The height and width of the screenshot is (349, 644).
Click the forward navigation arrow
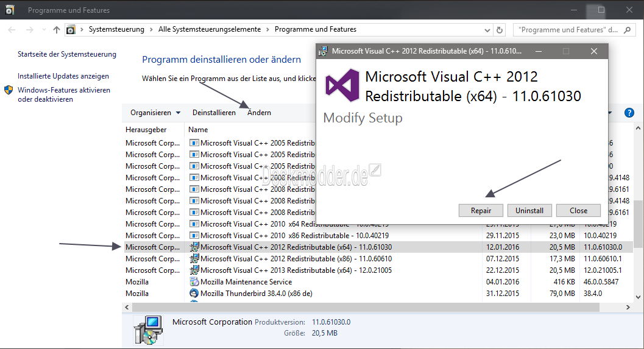(x=30, y=30)
